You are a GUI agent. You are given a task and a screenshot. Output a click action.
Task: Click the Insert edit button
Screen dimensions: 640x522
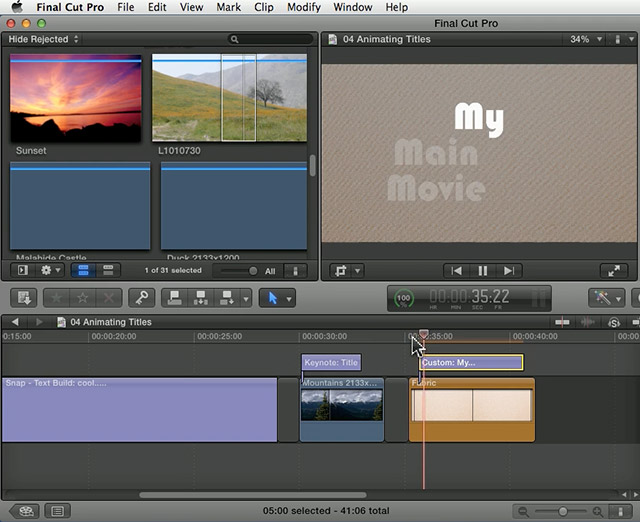tap(201, 298)
